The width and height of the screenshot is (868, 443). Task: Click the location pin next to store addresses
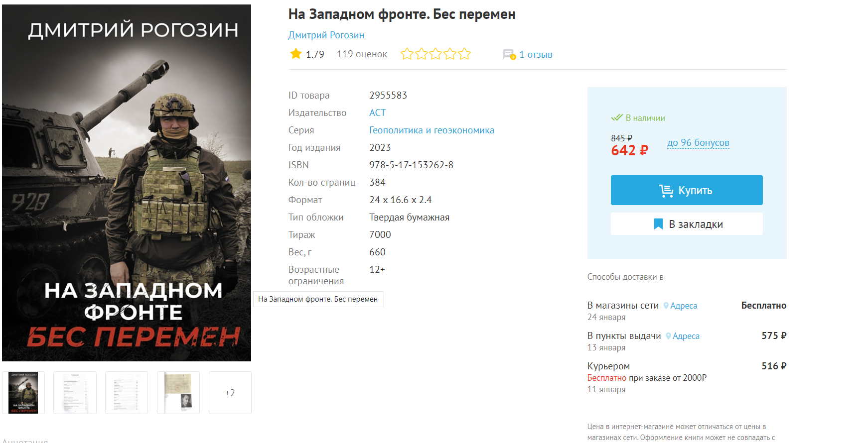[666, 306]
